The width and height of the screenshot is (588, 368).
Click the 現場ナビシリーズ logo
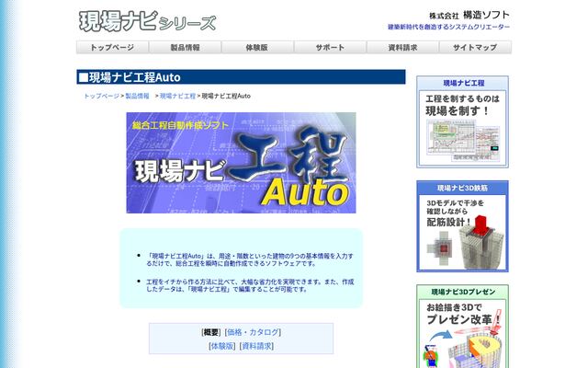point(147,21)
